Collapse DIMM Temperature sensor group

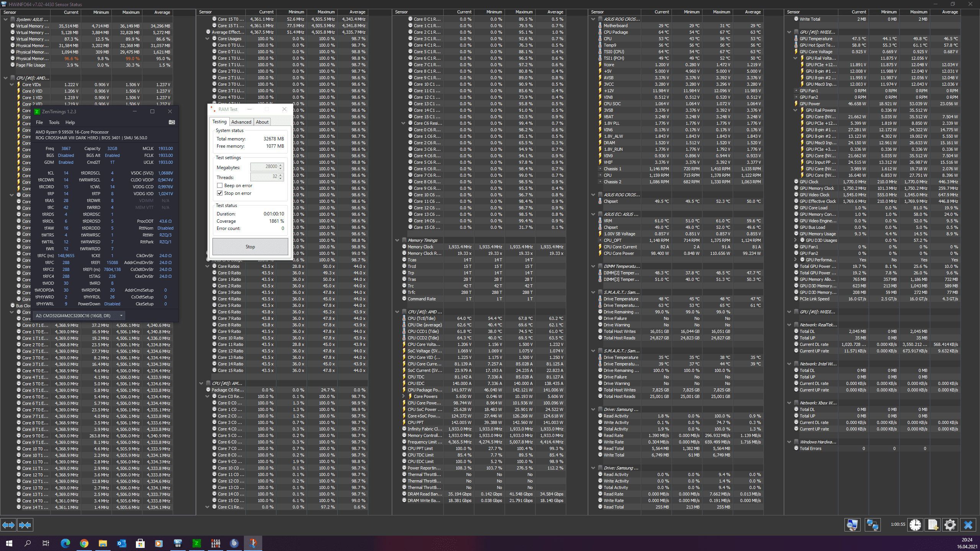point(593,266)
